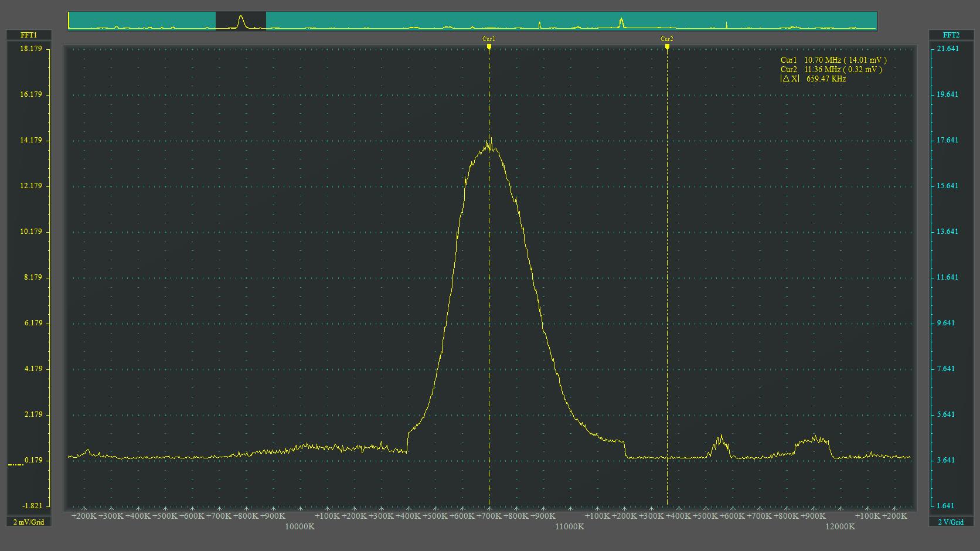
Task: Click the FFT2 channel label
Action: point(951,35)
